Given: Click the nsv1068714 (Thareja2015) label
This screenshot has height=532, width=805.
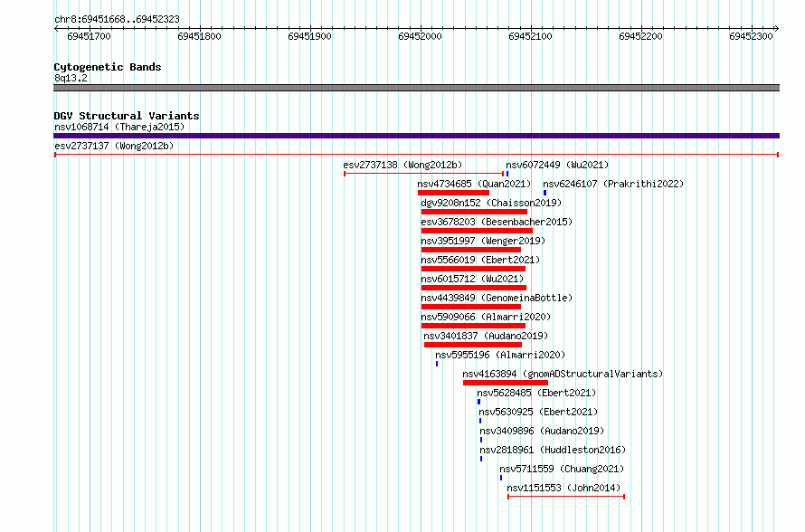Looking at the screenshot, I should pos(119,127).
